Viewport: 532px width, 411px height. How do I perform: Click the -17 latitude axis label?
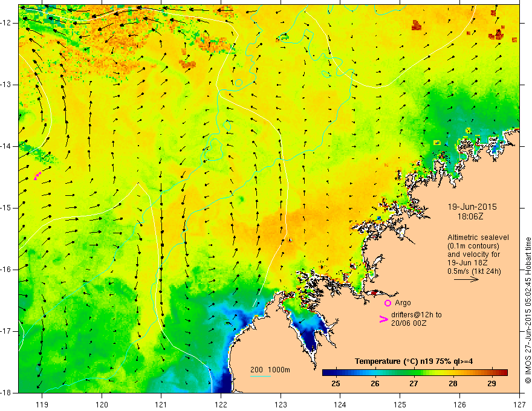tap(7, 331)
